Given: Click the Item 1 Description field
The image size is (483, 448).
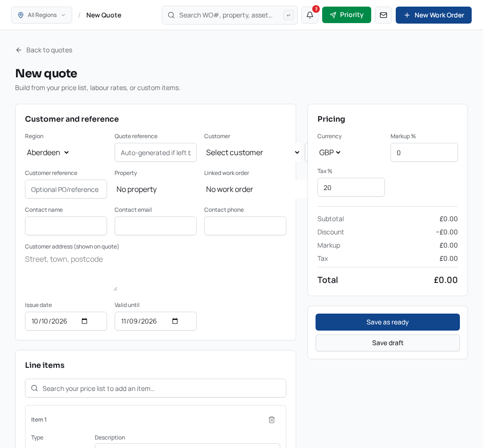Looking at the screenshot, I should 187,446.
